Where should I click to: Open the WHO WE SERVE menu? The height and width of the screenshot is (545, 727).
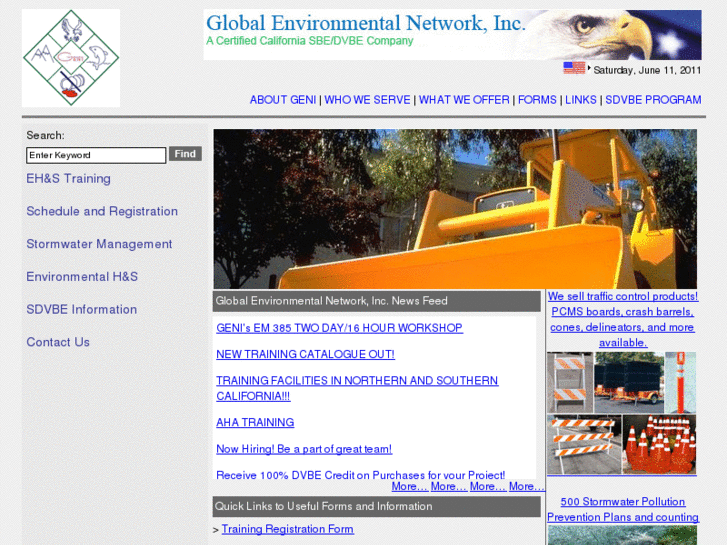pyautogui.click(x=367, y=100)
